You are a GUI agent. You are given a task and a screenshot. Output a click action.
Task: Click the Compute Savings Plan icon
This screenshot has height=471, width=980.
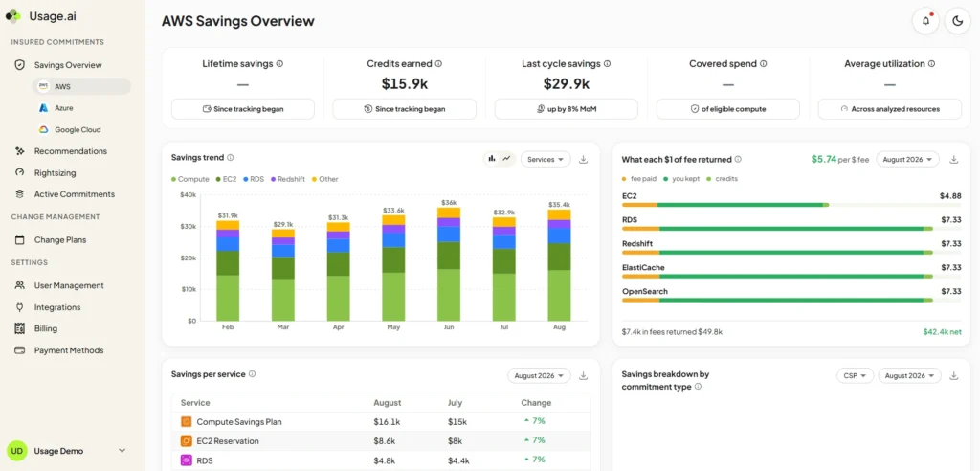coord(187,421)
